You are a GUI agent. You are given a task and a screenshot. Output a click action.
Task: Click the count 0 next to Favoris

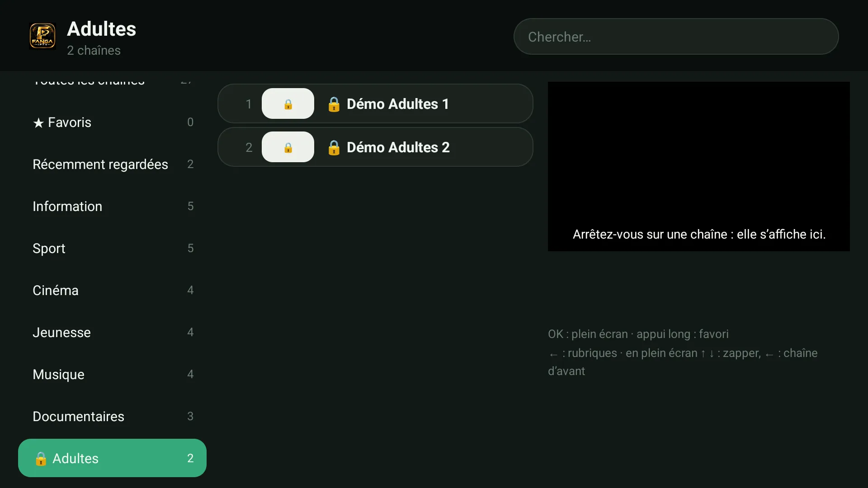click(190, 122)
